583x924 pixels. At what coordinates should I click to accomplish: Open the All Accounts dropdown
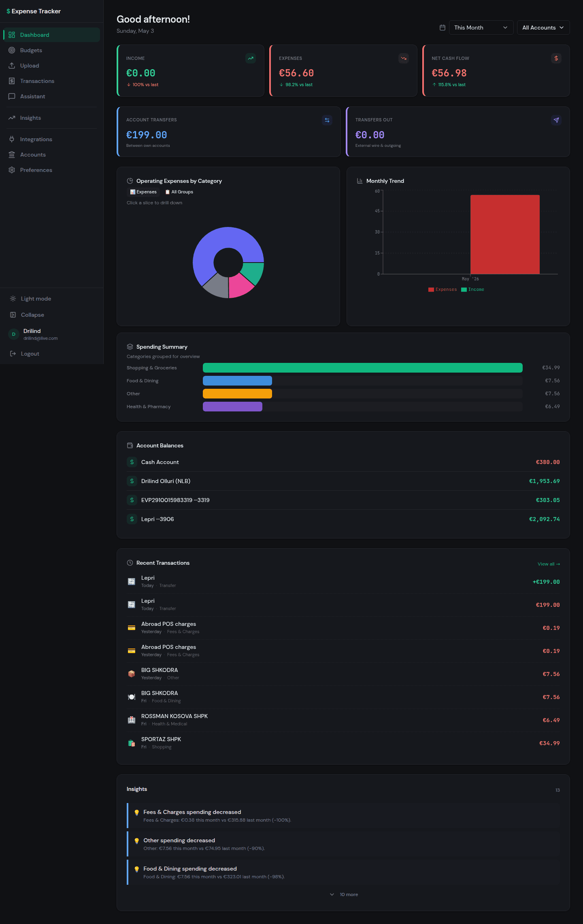click(x=543, y=28)
